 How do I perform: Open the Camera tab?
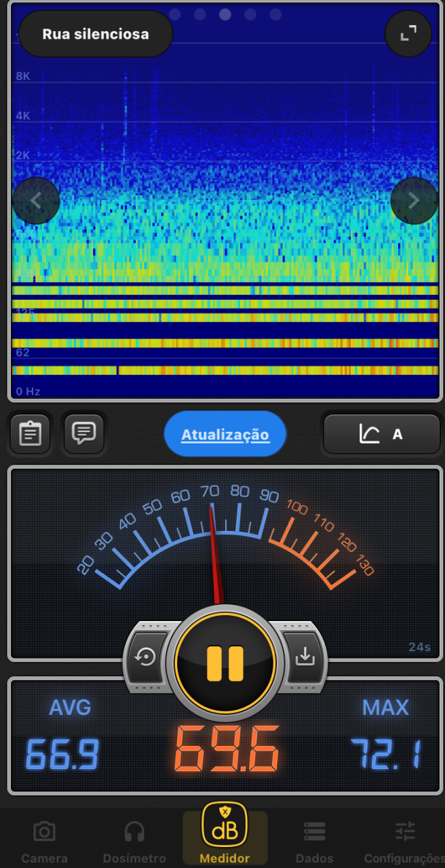[44, 841]
